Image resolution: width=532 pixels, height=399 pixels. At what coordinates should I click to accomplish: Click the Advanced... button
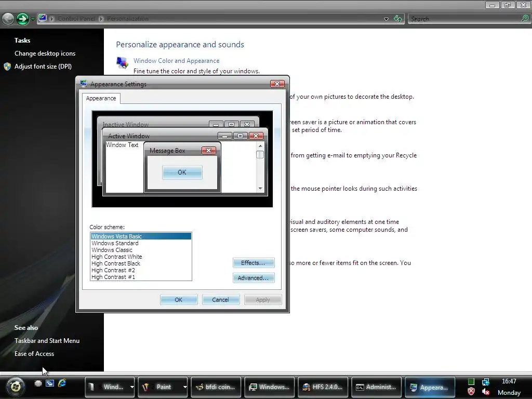254,278
